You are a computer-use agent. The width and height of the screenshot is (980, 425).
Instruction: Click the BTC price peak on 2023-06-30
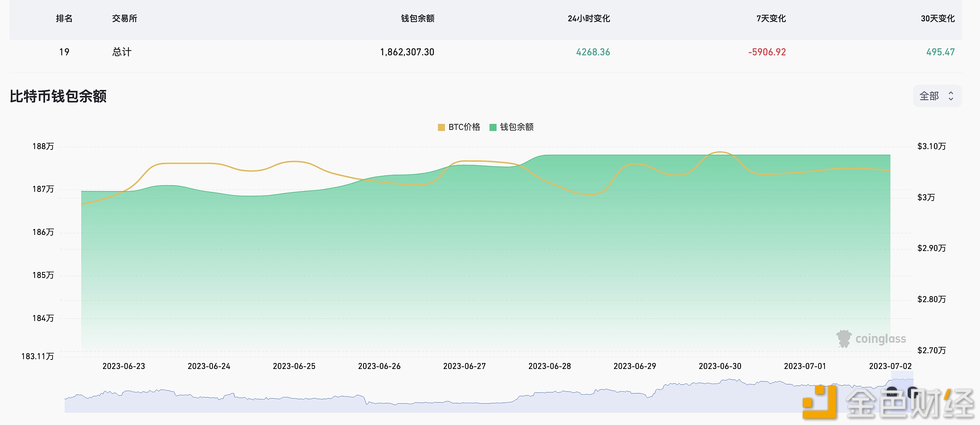tap(720, 152)
